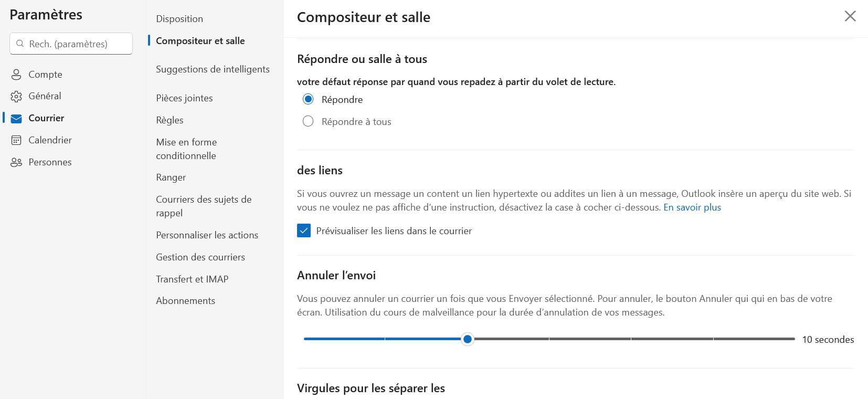This screenshot has height=399, width=868.
Task: Click the Compte person icon
Action: pos(16,75)
